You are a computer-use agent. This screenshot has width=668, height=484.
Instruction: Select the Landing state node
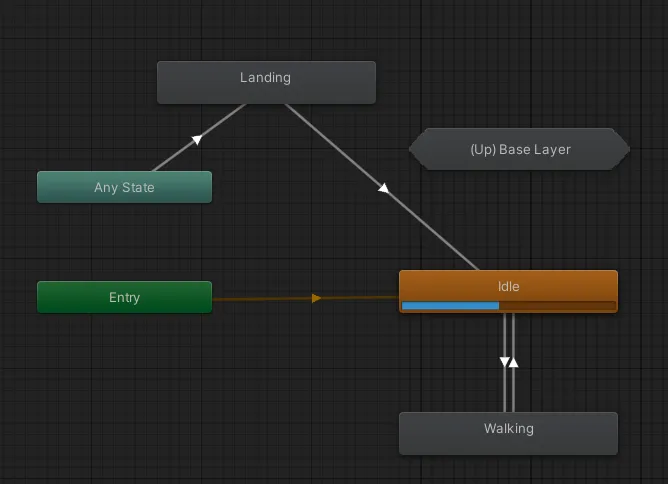pyautogui.click(x=266, y=82)
